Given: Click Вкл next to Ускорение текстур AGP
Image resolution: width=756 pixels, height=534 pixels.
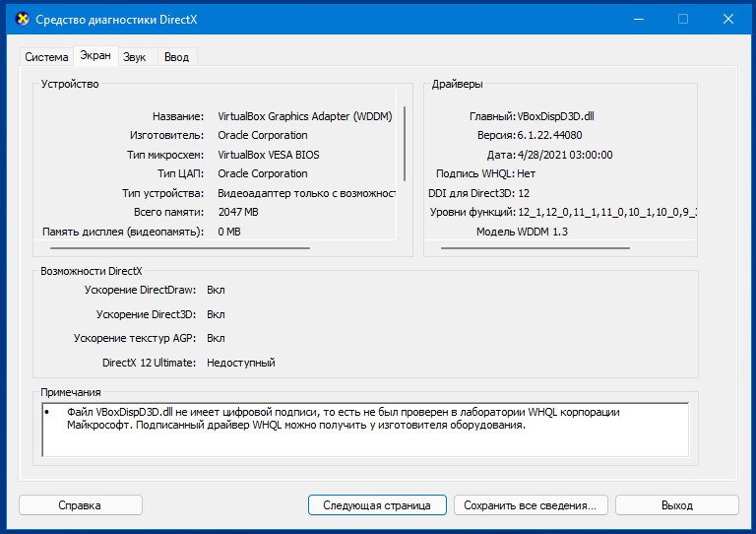Looking at the screenshot, I should [216, 338].
